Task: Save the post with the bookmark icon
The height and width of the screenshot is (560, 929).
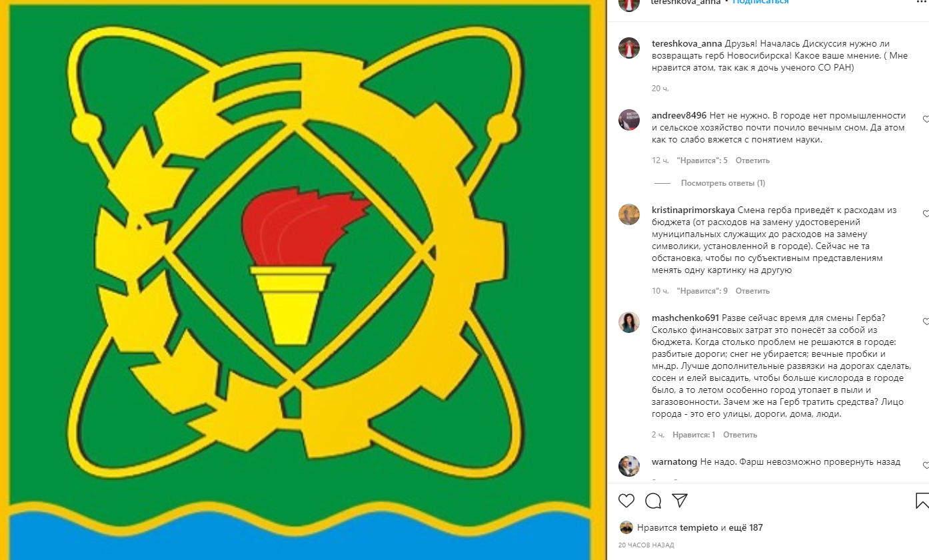Action: click(923, 501)
